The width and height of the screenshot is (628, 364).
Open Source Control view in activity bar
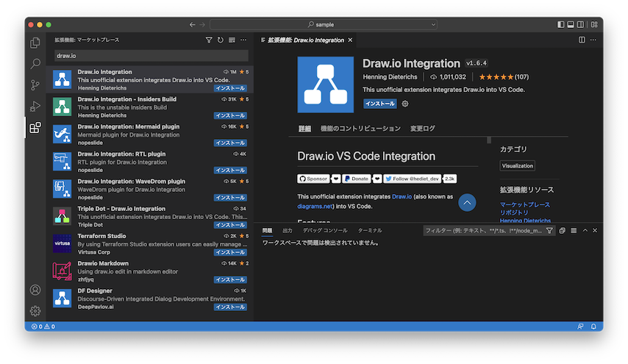click(35, 85)
